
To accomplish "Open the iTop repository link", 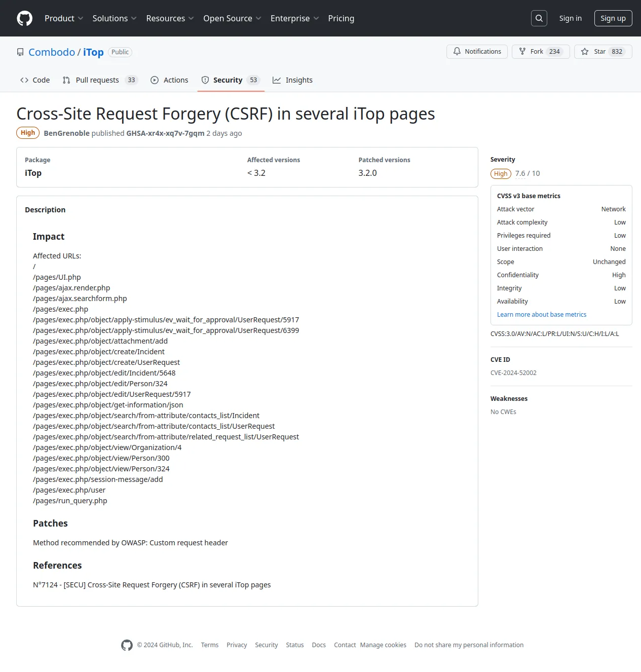I will coord(93,52).
